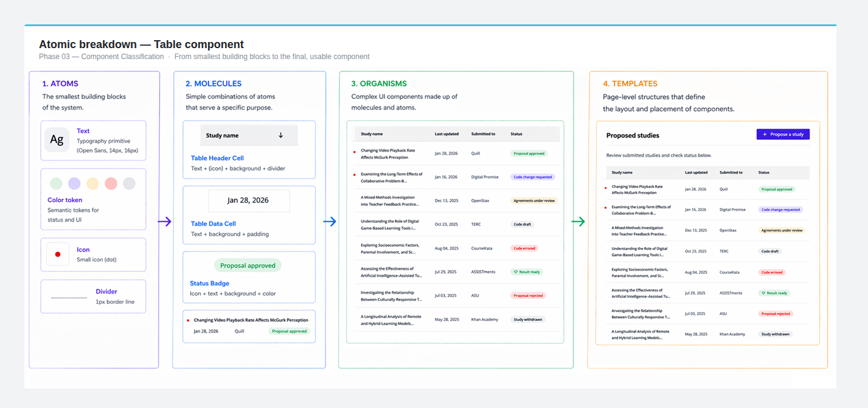
Task: Click the Result ready badge icon in Templates
Action: [763, 293]
